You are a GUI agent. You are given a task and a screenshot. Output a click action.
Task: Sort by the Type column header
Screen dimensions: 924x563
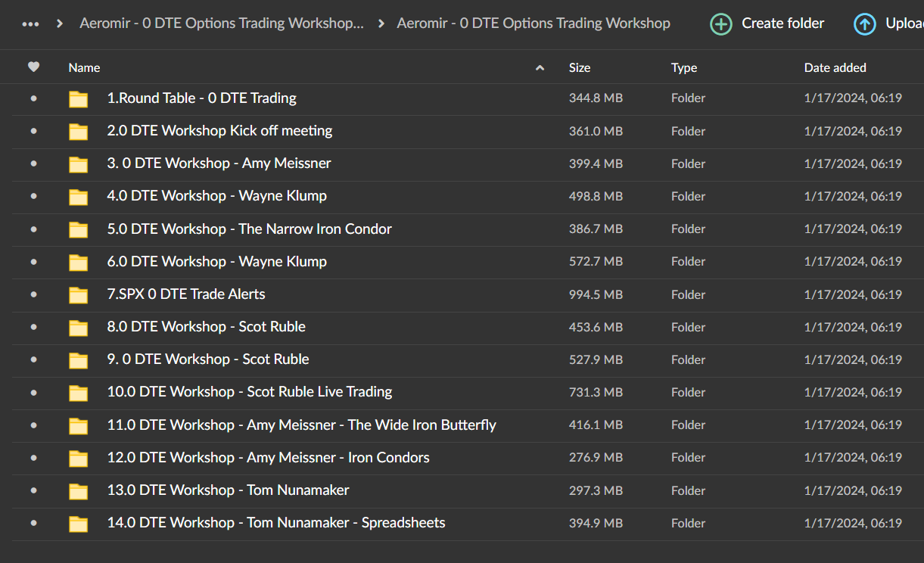(684, 68)
